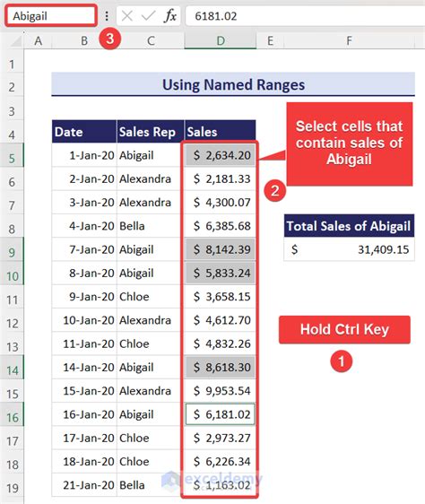The image size is (425, 504).
Task: Click the Name Box resize dots handle
Action: (107, 16)
